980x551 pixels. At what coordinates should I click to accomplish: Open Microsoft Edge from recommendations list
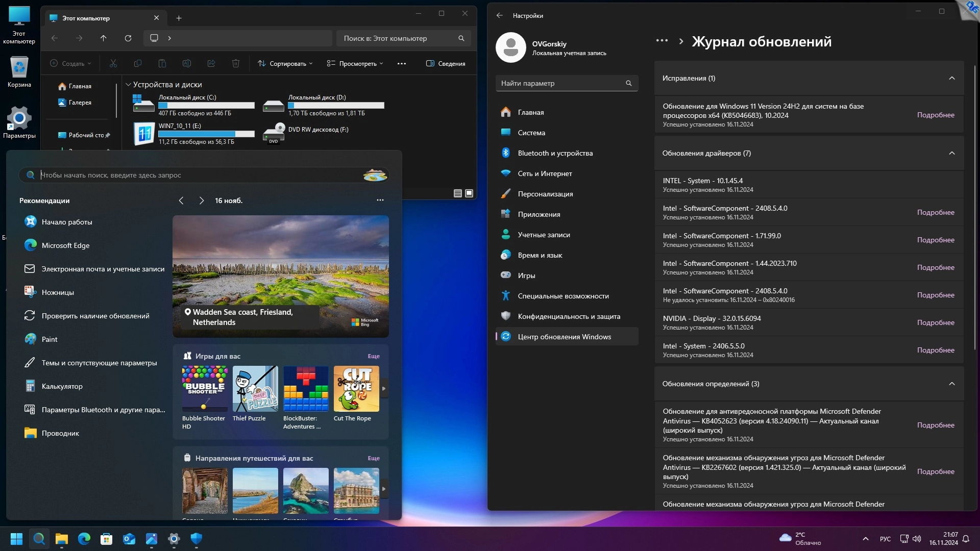[x=65, y=245]
